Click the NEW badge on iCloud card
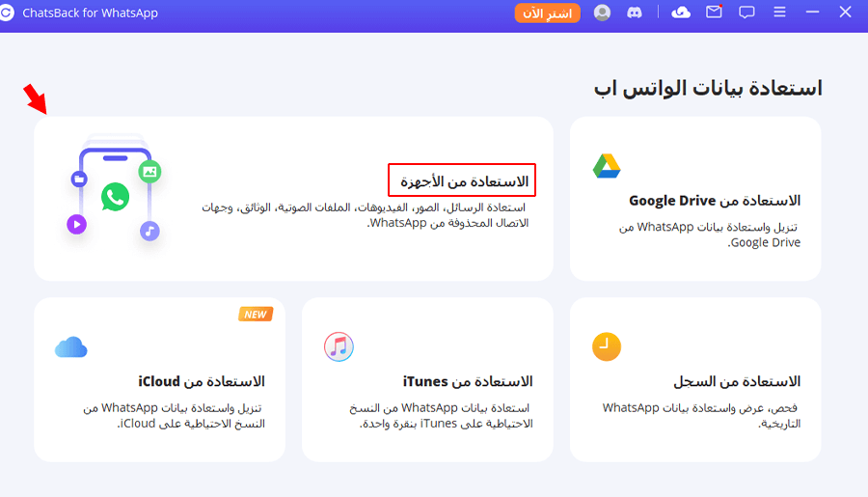 click(x=256, y=315)
